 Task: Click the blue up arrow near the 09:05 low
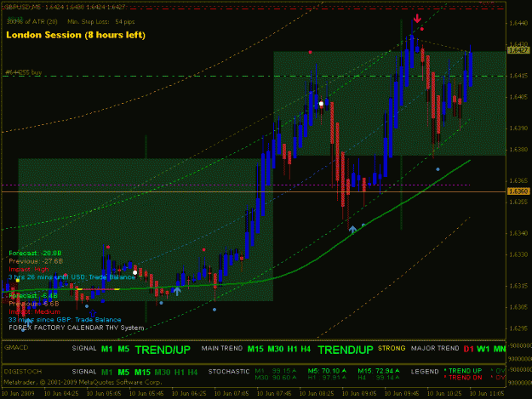point(352,230)
